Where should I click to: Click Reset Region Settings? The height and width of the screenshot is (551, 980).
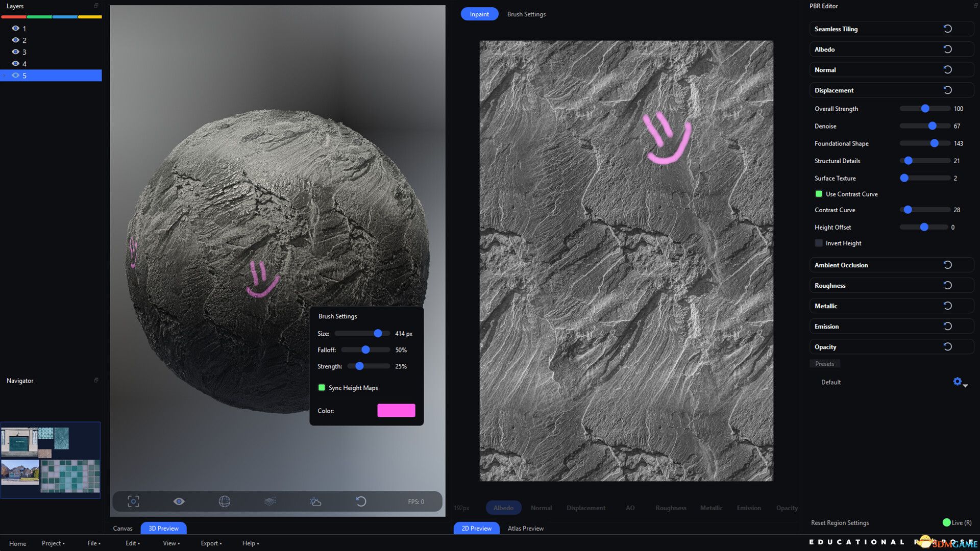(x=840, y=522)
